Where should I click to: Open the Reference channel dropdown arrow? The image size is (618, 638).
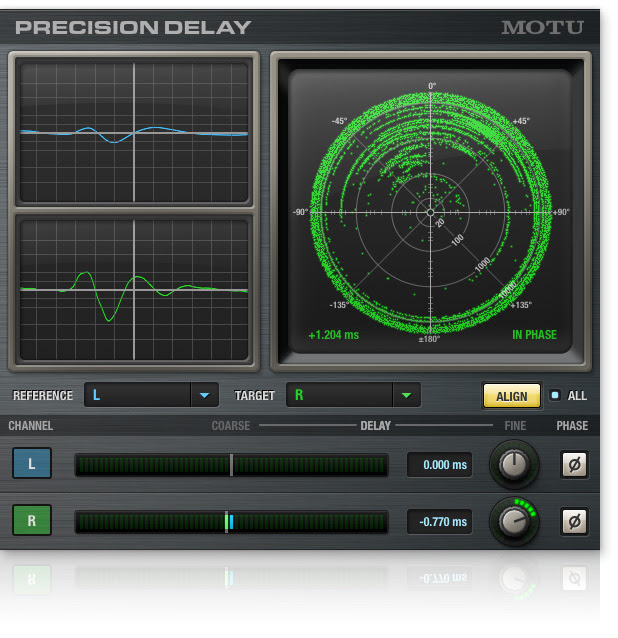[204, 395]
